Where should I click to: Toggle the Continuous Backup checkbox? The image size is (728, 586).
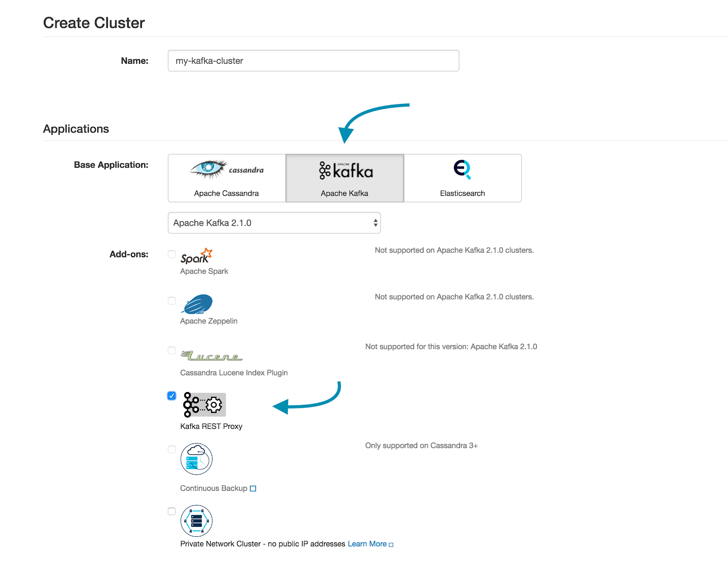click(172, 449)
